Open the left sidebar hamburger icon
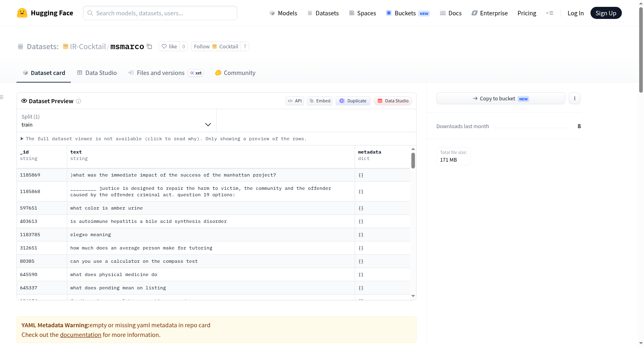The image size is (644, 347). tap(2, 97)
